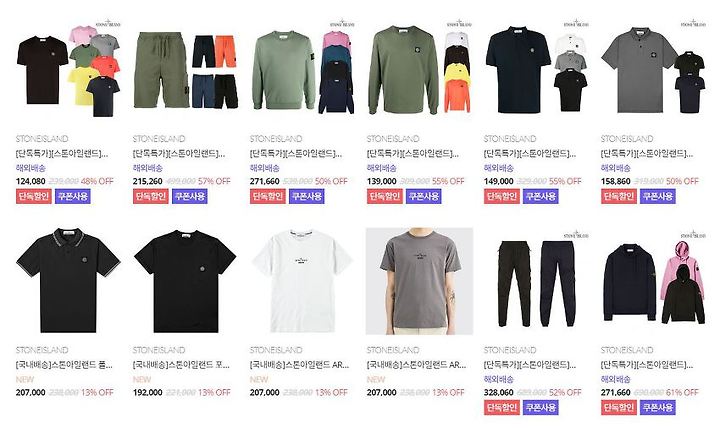Image resolution: width=720 pixels, height=428 pixels.
Task: Click the 쿠폰사용 badge under price 215,260
Action: click(190, 197)
